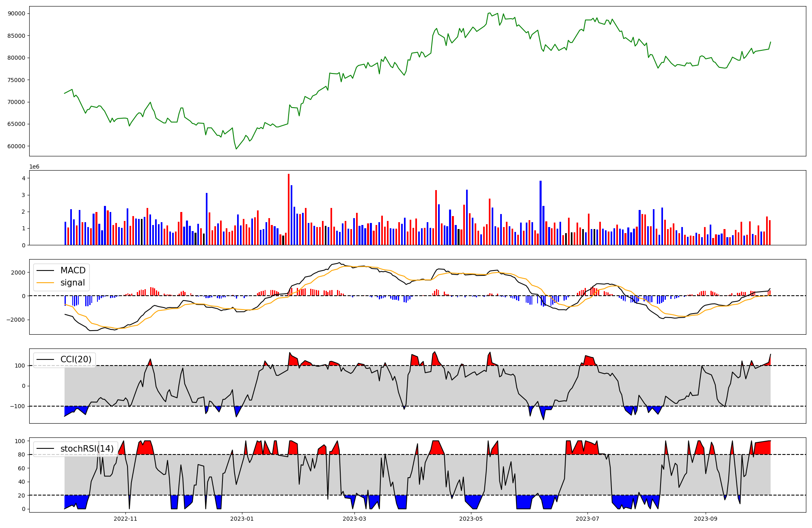This screenshot has width=812, height=528.
Task: Click the 2023-03 date tick label
Action: 354,519
